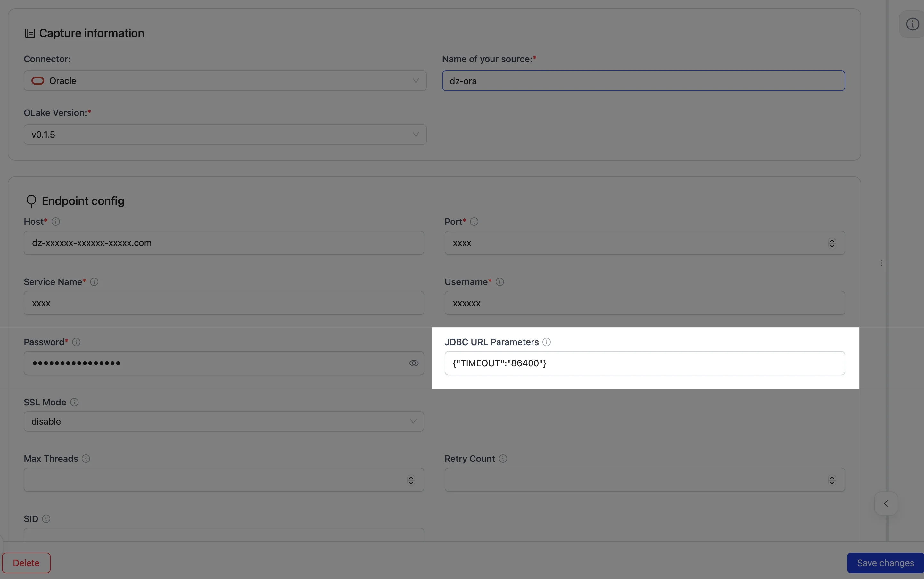924x579 pixels.
Task: Click JDBC URL Parameters info icon
Action: (x=547, y=342)
